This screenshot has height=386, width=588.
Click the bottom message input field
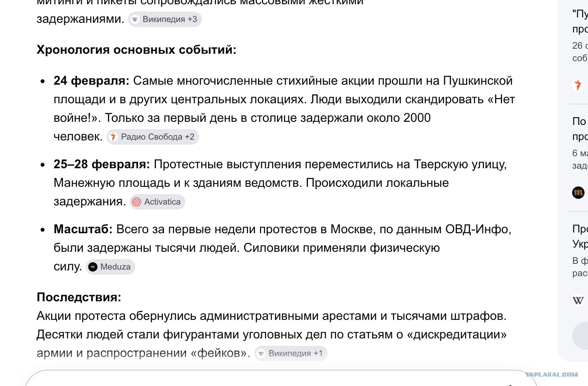pyautogui.click(x=281, y=378)
